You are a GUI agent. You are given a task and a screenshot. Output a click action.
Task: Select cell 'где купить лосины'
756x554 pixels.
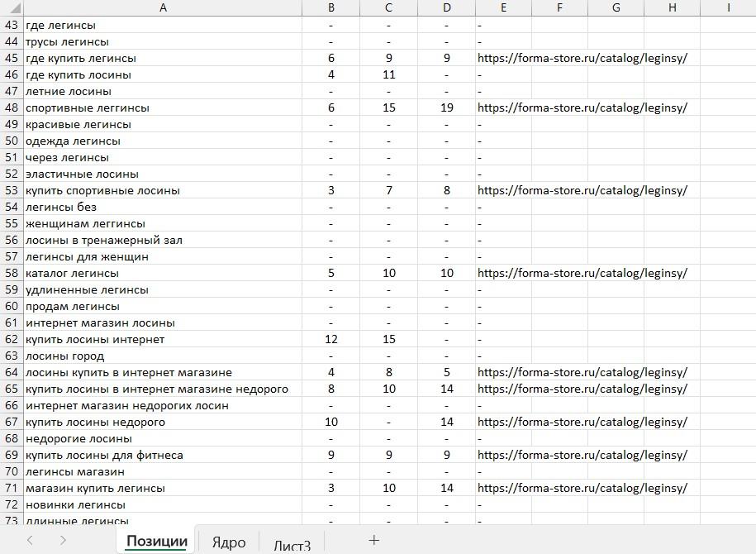click(163, 74)
